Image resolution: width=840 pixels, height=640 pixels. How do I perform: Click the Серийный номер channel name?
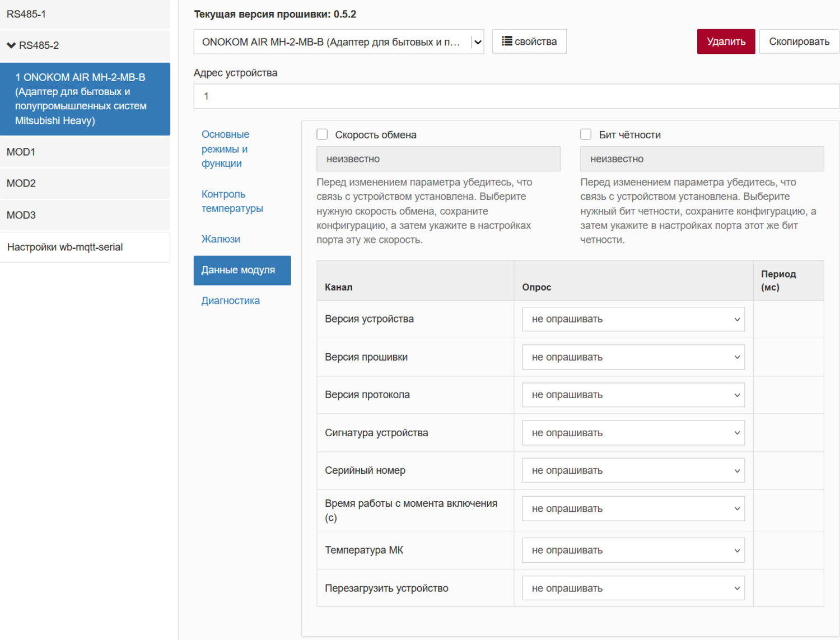point(365,470)
